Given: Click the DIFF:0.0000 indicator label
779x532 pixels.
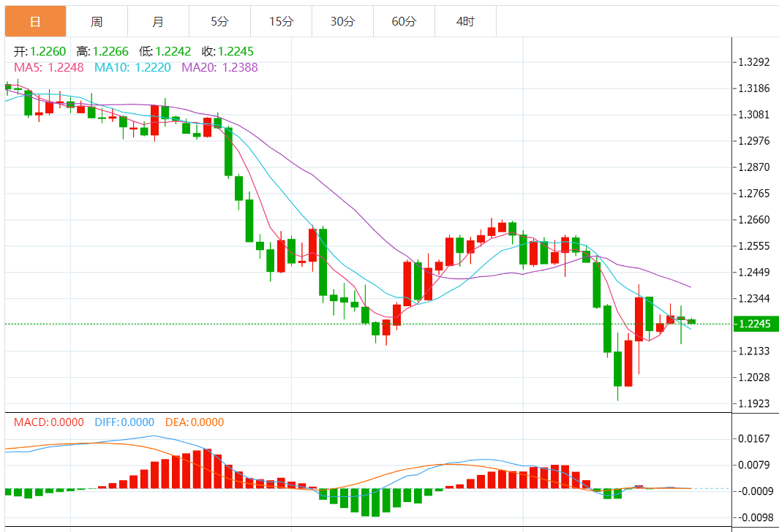Looking at the screenshot, I should 124,422.
